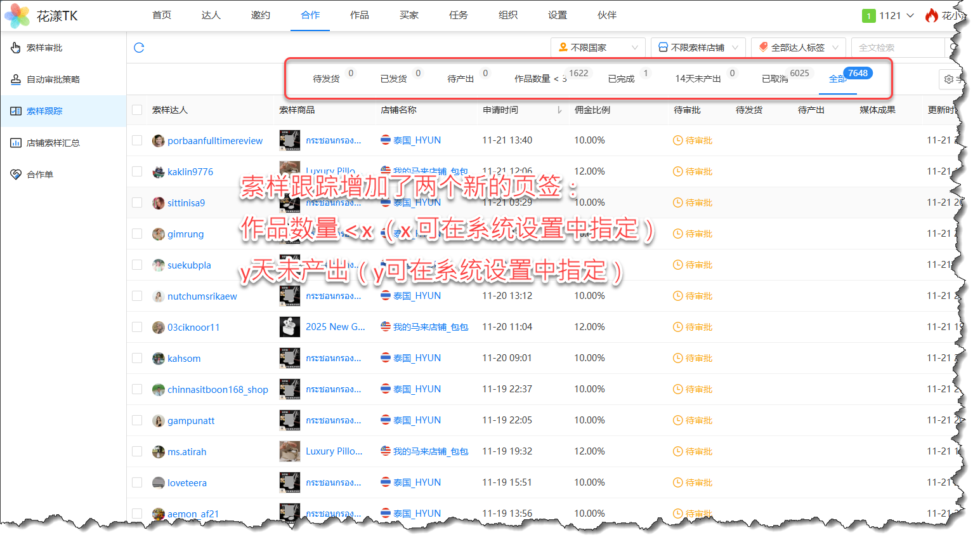Screen dimensions: 980x544
Task: Click the 2025 New G... product thumbnail
Action: click(x=290, y=327)
